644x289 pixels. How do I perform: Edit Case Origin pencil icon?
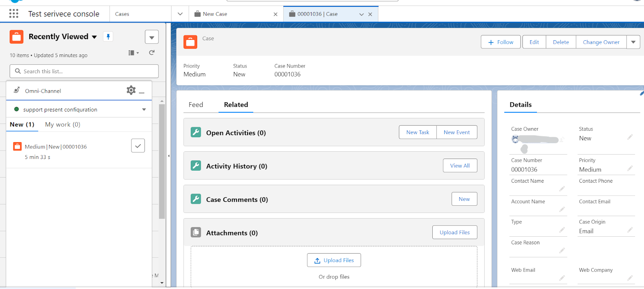point(630,230)
